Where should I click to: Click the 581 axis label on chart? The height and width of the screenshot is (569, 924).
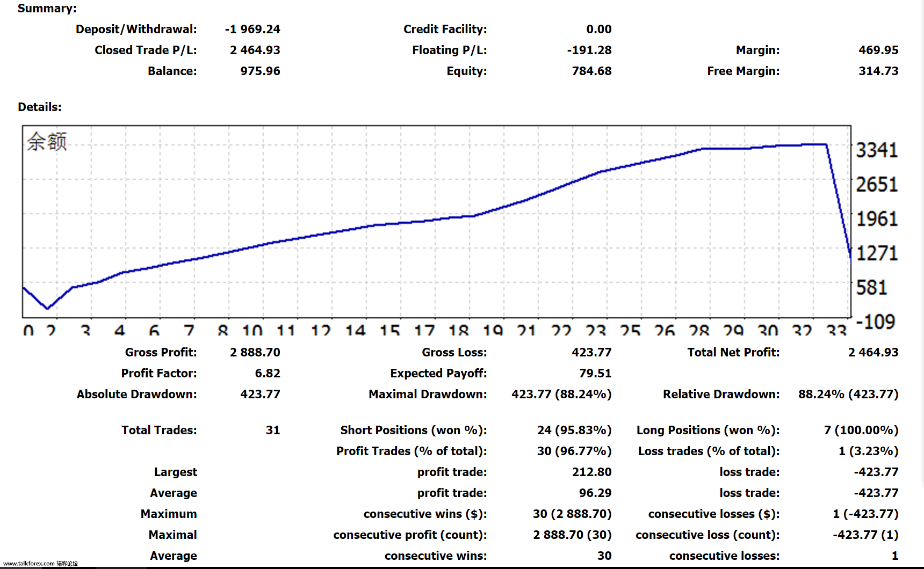coord(871,288)
